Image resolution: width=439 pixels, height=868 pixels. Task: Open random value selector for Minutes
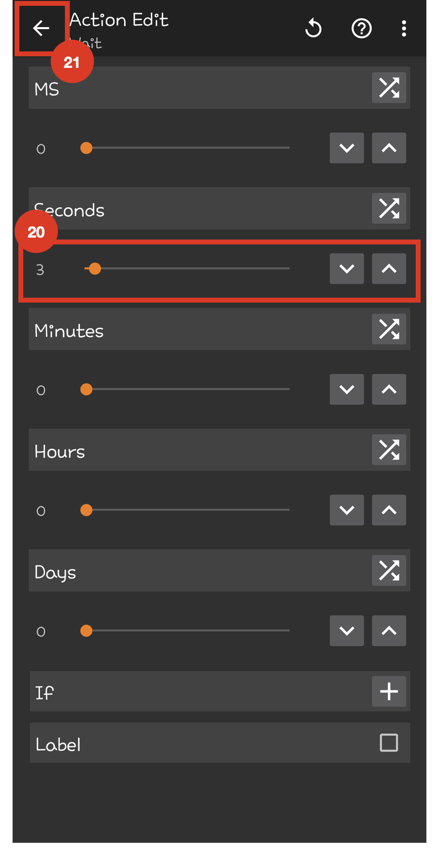coord(389,329)
